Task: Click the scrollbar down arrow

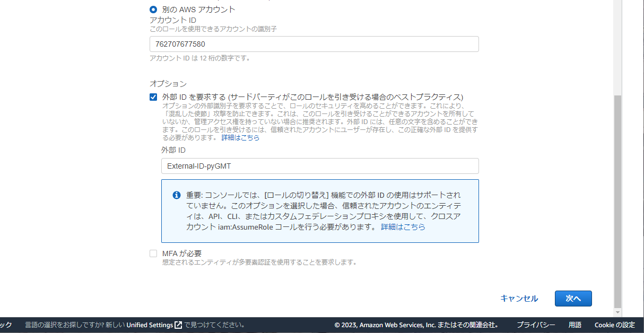Action: point(617,312)
